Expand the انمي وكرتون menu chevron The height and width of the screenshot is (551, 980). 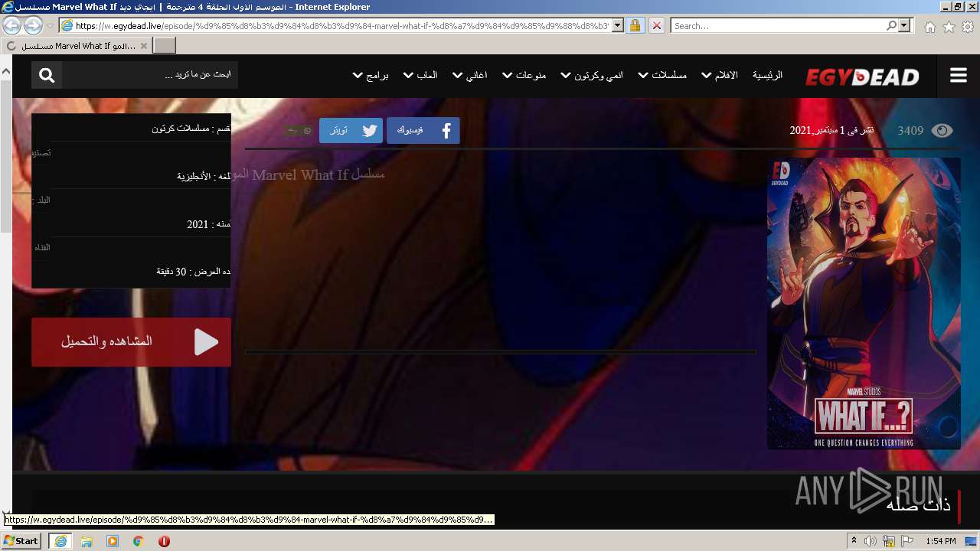pos(566,75)
